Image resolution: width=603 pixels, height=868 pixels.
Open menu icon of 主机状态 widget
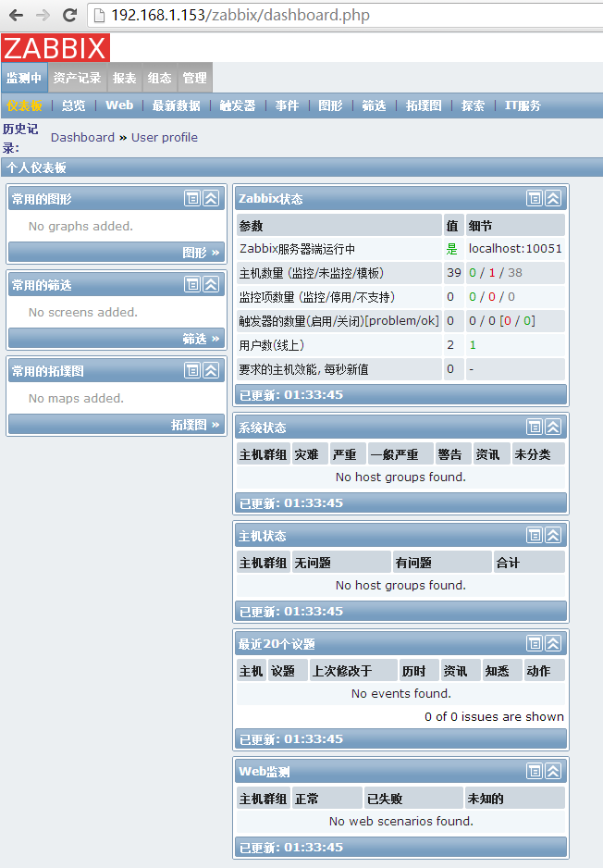pyautogui.click(x=535, y=535)
